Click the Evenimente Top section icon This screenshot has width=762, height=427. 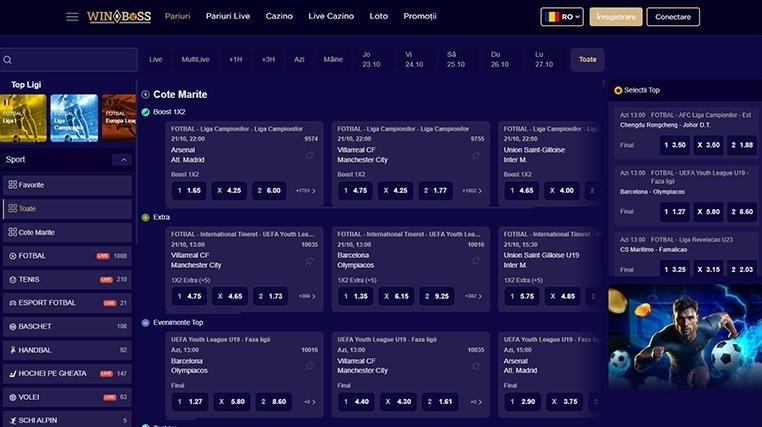145,323
